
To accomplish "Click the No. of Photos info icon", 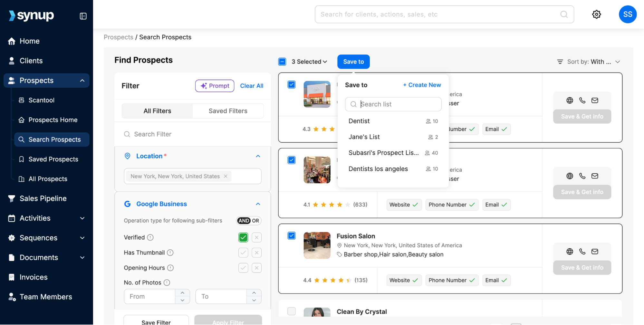I will click(167, 282).
